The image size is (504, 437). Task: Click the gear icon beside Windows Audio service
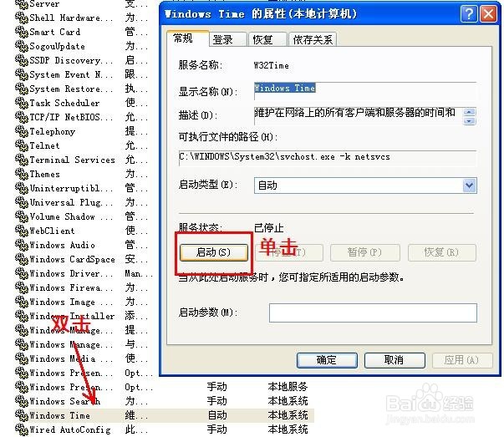click(22, 245)
